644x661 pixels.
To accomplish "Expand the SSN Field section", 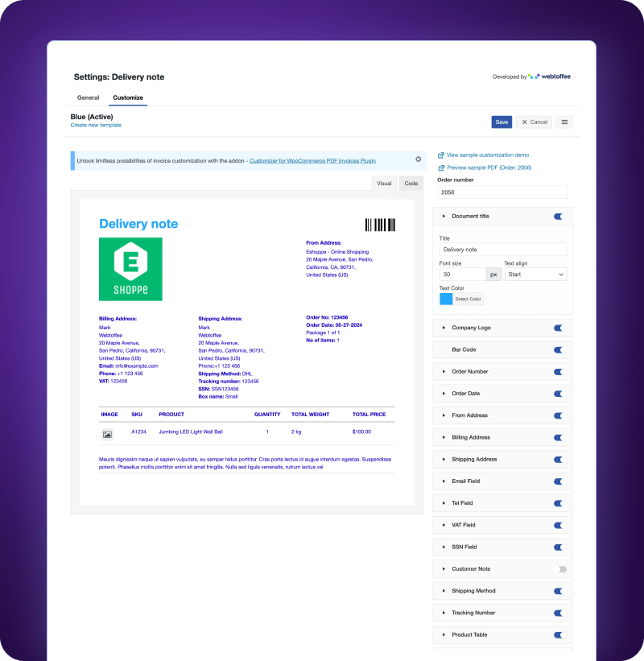I will point(444,547).
